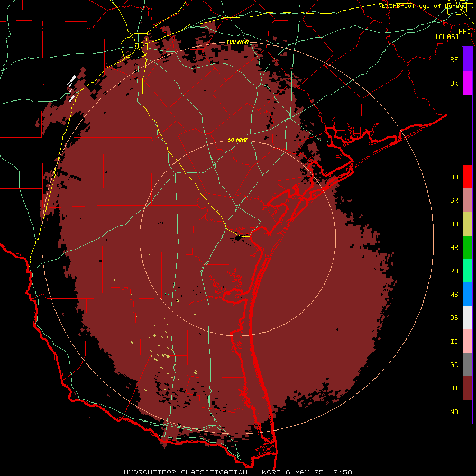Click the BI legend label
This screenshot has width=476, height=476.
pyautogui.click(x=454, y=388)
